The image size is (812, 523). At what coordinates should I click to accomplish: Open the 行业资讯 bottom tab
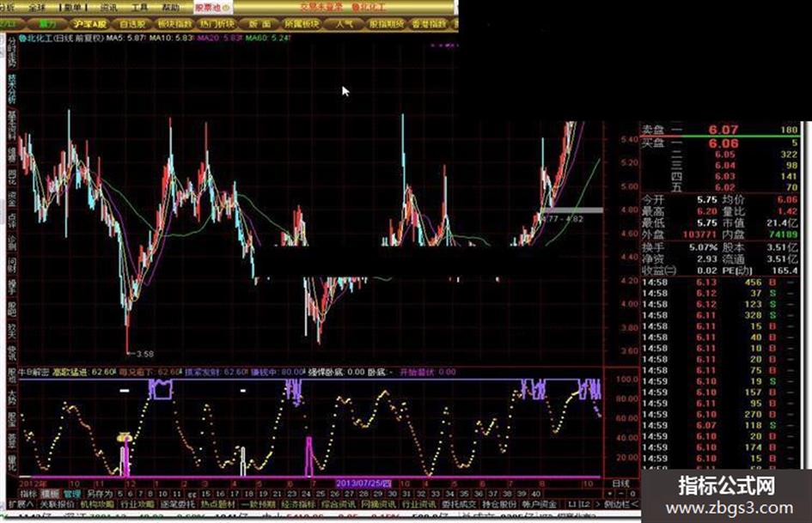(x=418, y=504)
